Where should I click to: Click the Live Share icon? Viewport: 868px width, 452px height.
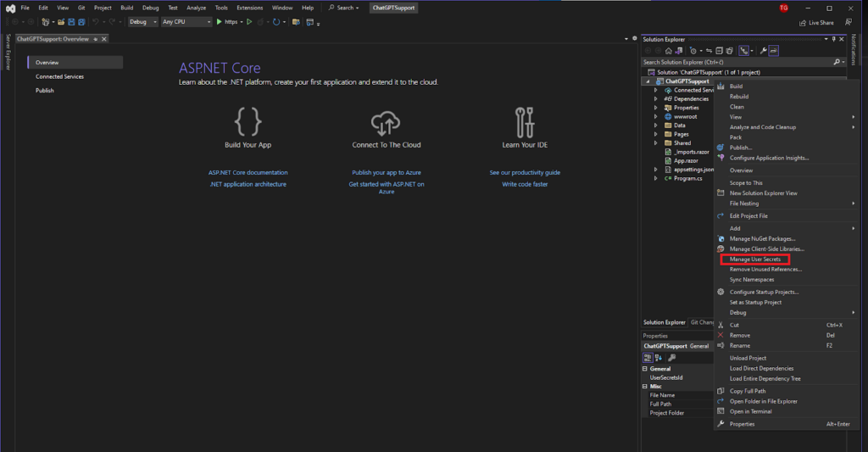click(x=803, y=23)
